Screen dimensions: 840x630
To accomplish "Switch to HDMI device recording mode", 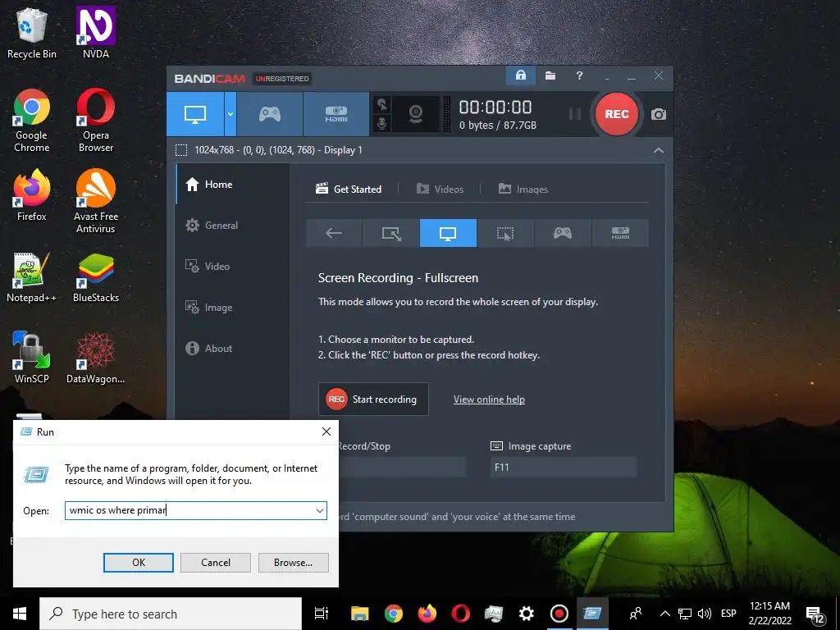I will point(336,113).
